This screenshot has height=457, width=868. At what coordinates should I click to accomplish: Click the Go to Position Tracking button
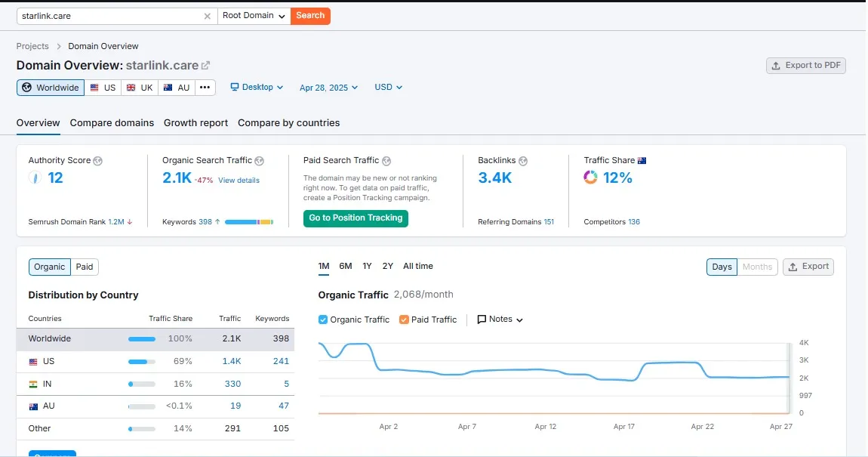pyautogui.click(x=356, y=218)
